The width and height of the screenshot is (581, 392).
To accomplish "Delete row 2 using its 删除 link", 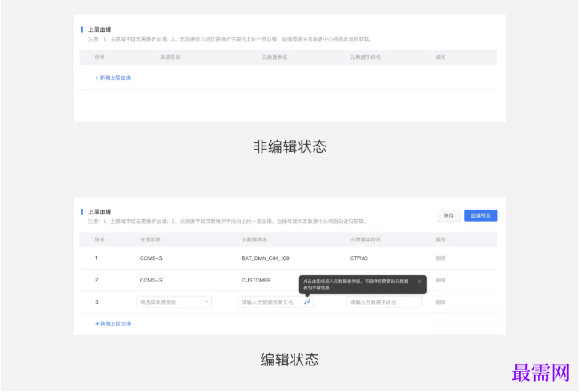I will (x=440, y=280).
